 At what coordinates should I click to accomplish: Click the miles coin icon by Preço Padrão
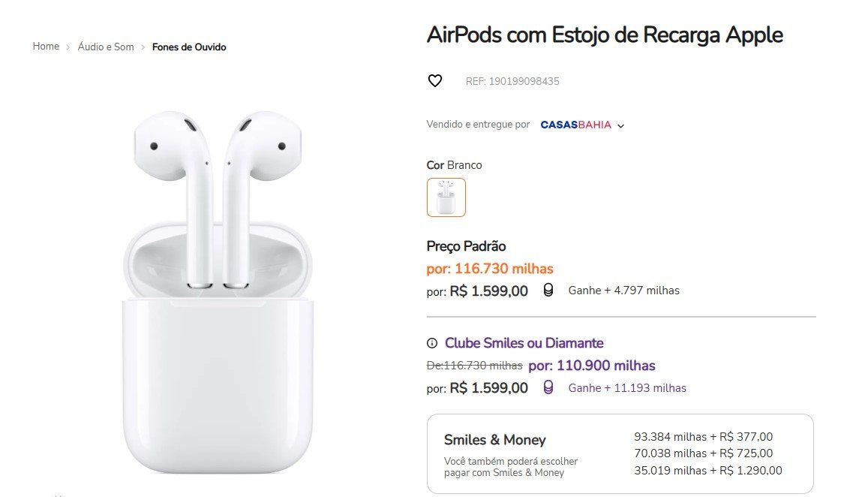click(548, 291)
